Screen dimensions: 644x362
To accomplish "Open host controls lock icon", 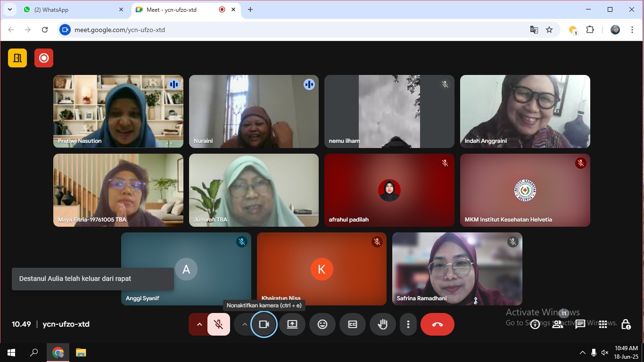I will [x=626, y=324].
